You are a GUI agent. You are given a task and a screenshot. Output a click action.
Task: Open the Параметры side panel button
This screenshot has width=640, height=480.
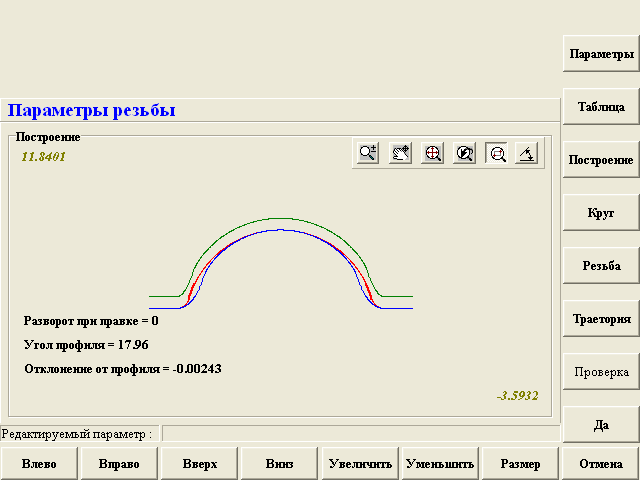(601, 54)
